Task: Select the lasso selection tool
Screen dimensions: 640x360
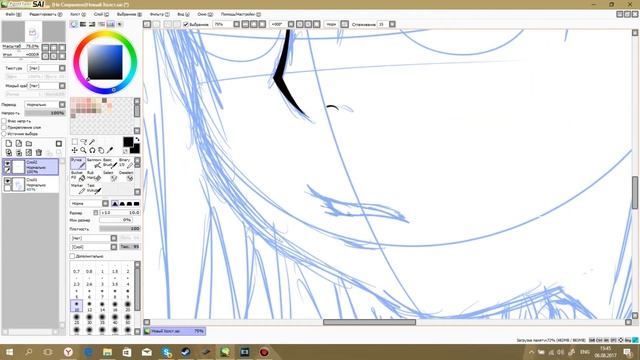Action: (x=84, y=142)
